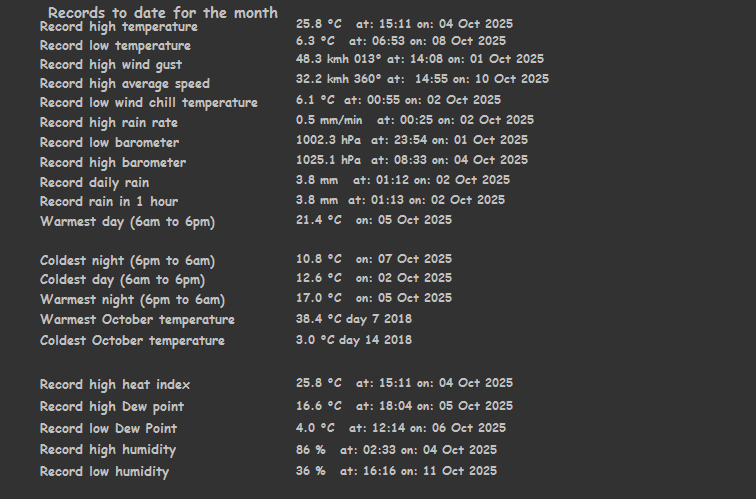Click the 'Record high wind gust' label
The width and height of the screenshot is (756, 499).
click(110, 65)
